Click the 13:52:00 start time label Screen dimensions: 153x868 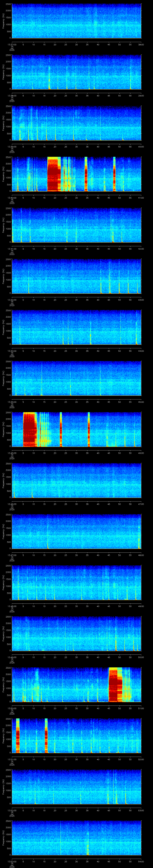coord(12,810)
